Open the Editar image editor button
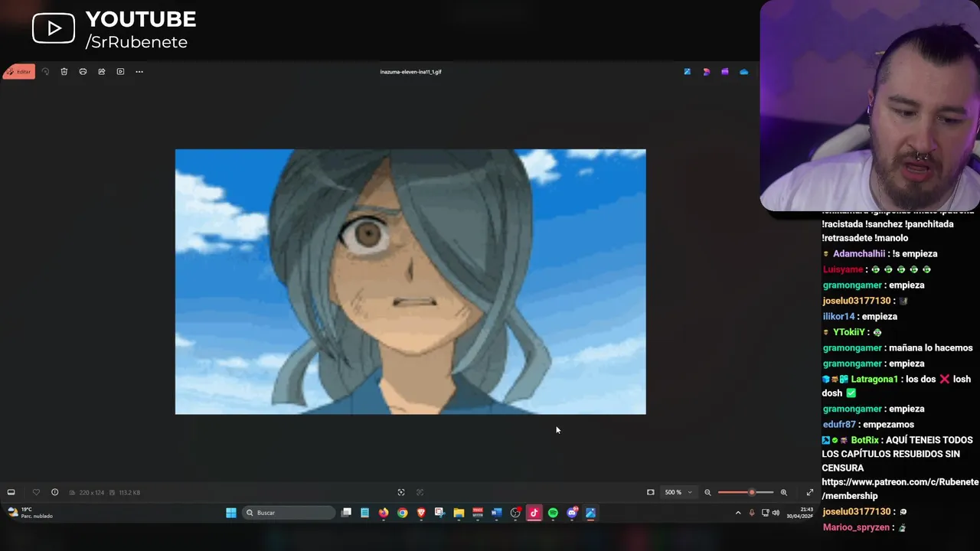This screenshot has width=980, height=551. (x=19, y=72)
